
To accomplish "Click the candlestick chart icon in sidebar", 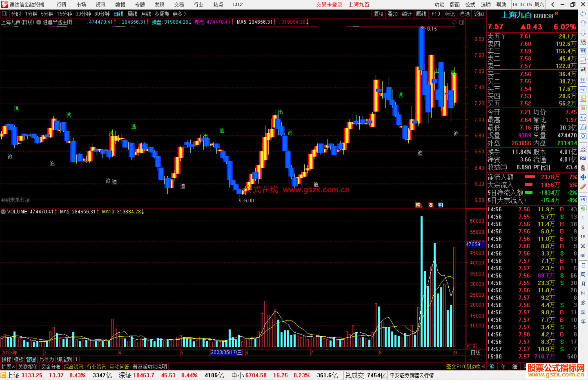I will 583,70.
